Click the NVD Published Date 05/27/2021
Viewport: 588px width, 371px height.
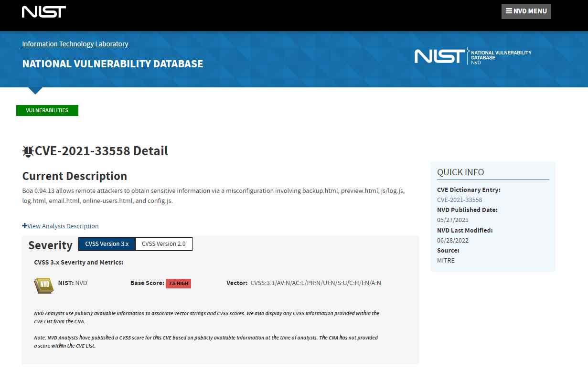(453, 220)
